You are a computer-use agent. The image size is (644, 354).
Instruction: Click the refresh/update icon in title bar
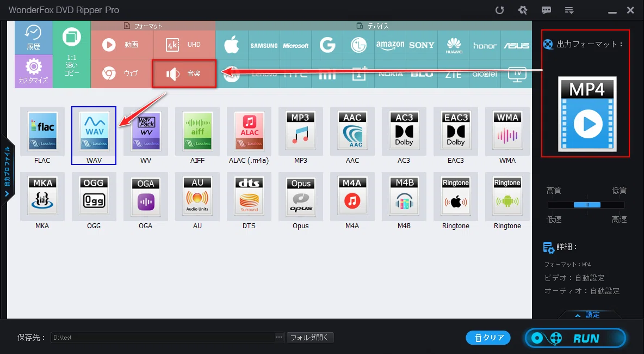(499, 10)
